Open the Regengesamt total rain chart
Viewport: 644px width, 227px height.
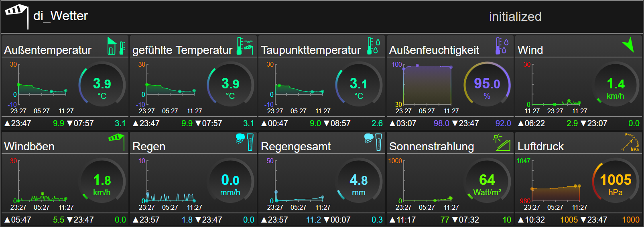(x=298, y=184)
